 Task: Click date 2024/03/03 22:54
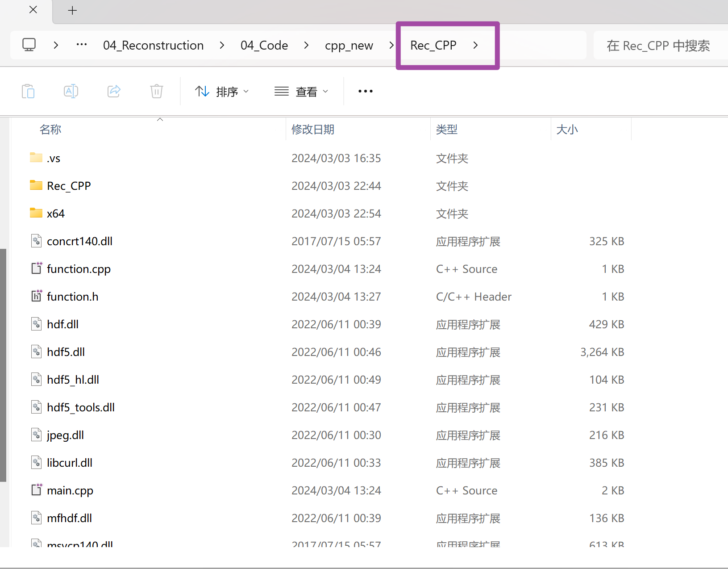click(336, 213)
